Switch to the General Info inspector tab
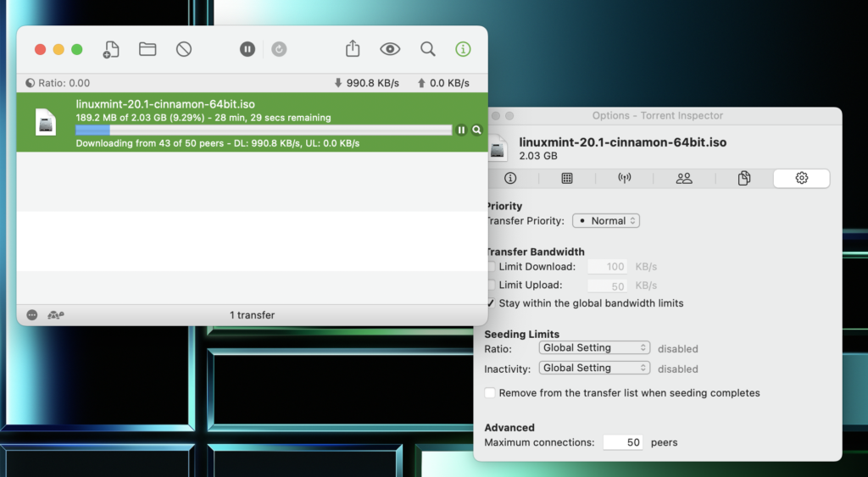The height and width of the screenshot is (477, 868). pos(509,178)
